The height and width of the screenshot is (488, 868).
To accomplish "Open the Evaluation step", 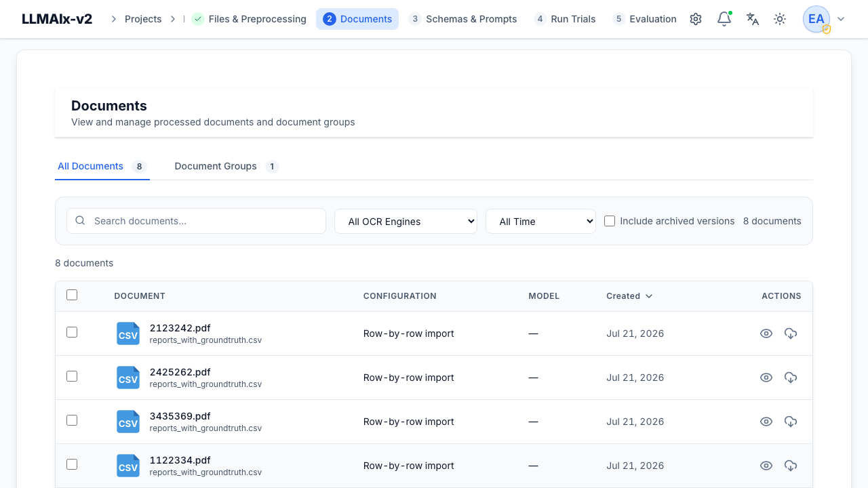I will coord(645,19).
